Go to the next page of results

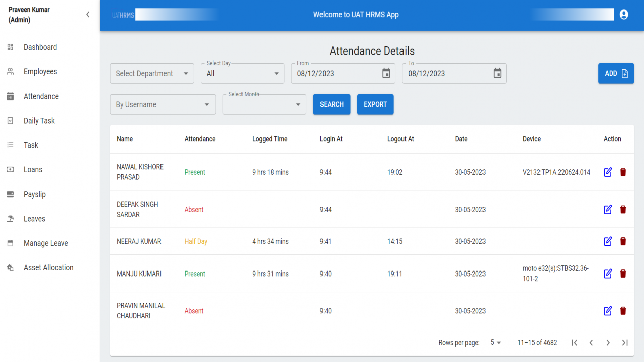click(x=608, y=343)
